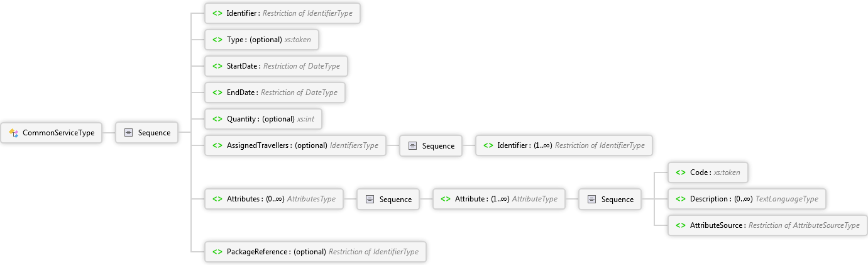Select the Identifier node under AssignedTravellers
868x265 pixels.
tap(564, 146)
